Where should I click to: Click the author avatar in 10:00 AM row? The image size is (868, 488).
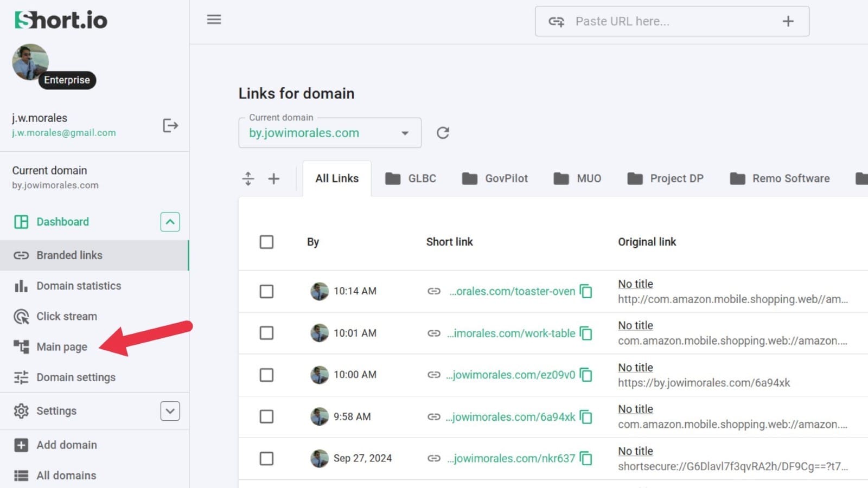click(320, 375)
